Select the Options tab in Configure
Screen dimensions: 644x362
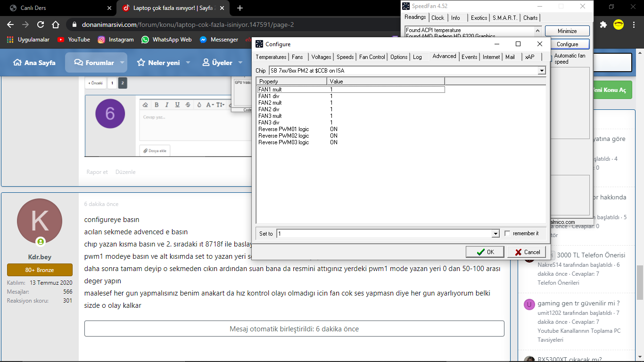[x=399, y=57]
